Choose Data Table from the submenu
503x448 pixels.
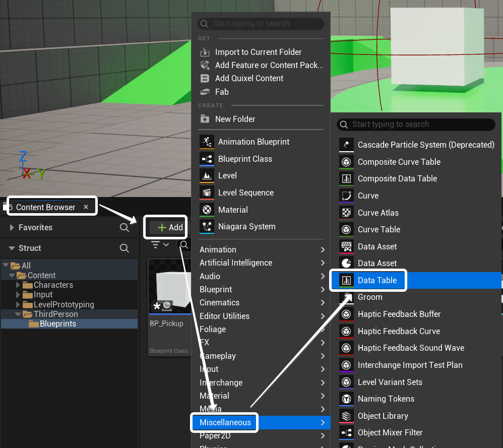coord(377,281)
